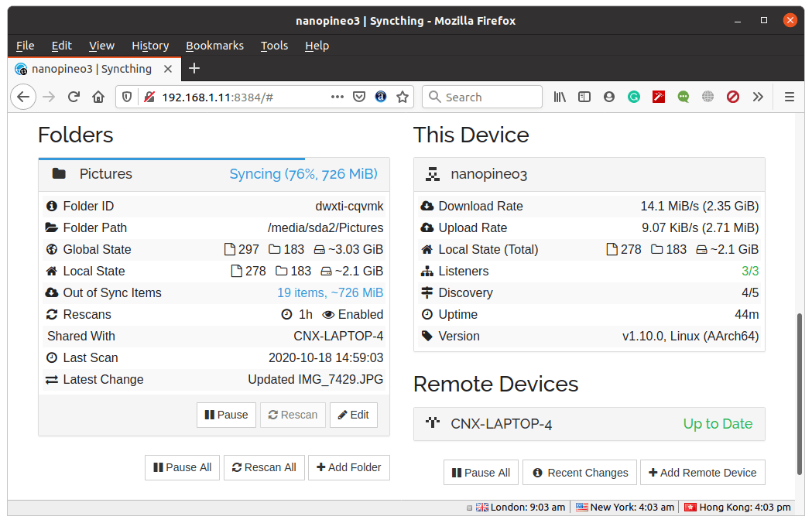812x523 pixels.
Task: Open the History menu
Action: pos(150,46)
